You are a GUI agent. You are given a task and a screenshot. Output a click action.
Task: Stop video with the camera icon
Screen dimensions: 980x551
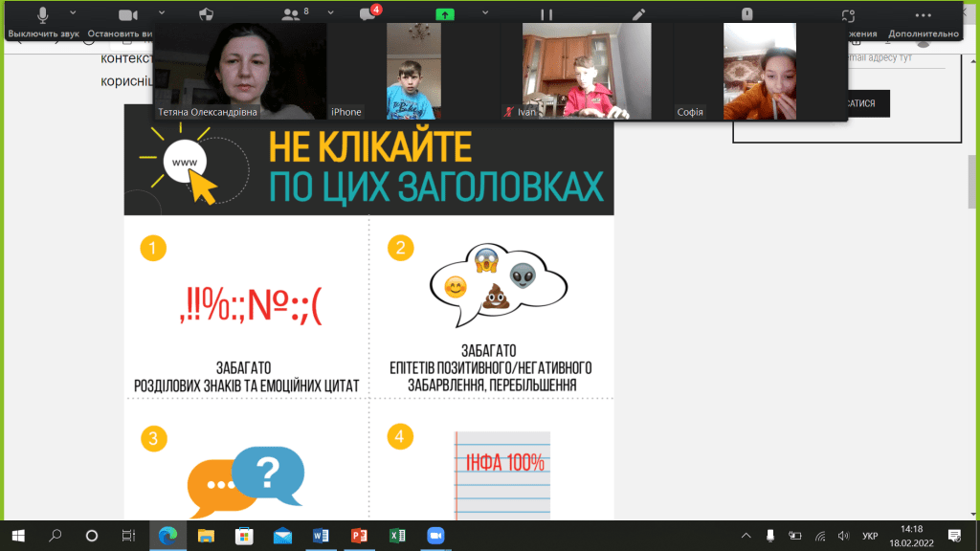[x=127, y=15]
